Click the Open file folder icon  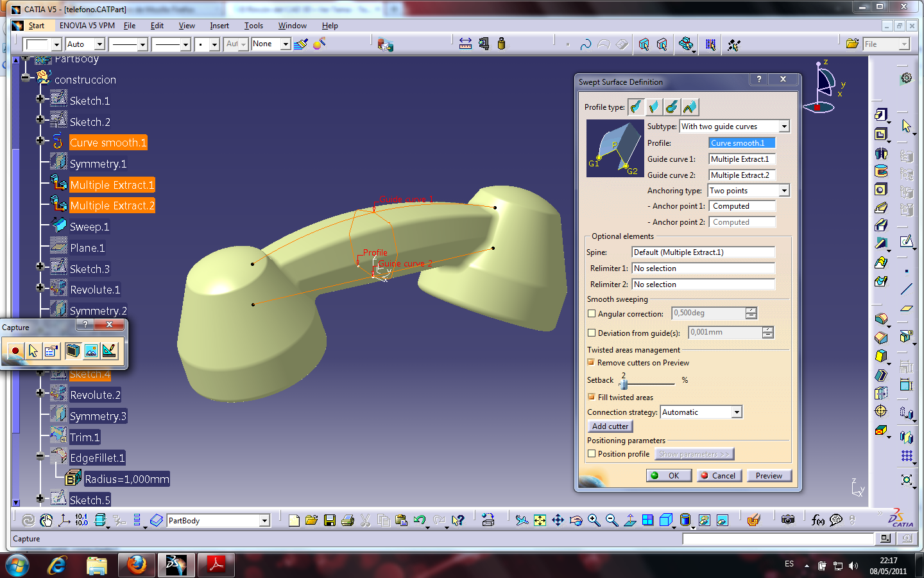coord(312,520)
